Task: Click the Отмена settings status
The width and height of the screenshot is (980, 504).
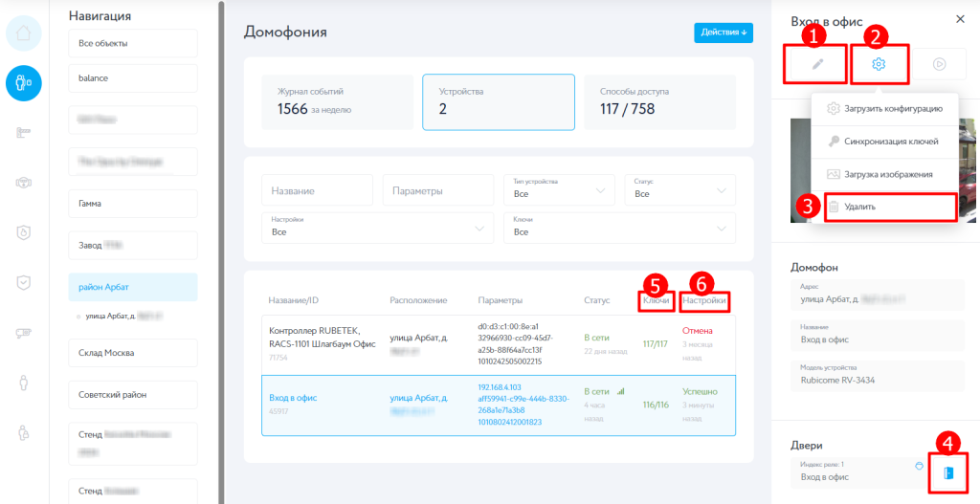Action: coord(698,330)
